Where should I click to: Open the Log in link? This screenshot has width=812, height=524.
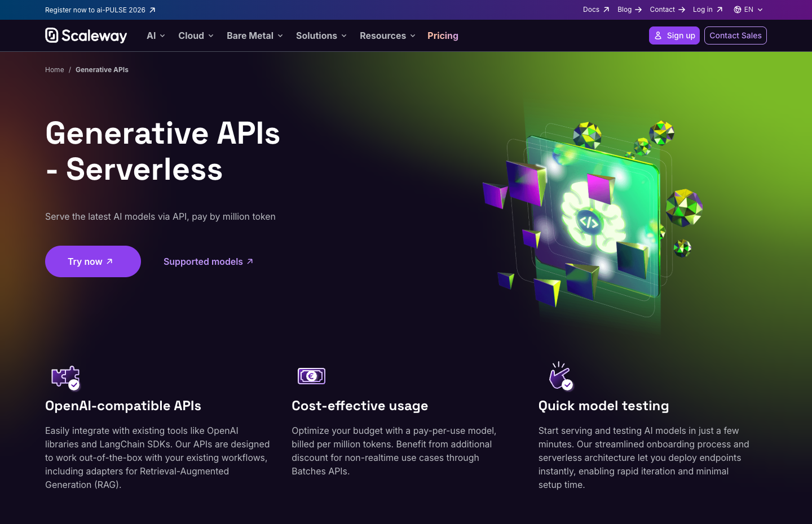[x=708, y=10]
